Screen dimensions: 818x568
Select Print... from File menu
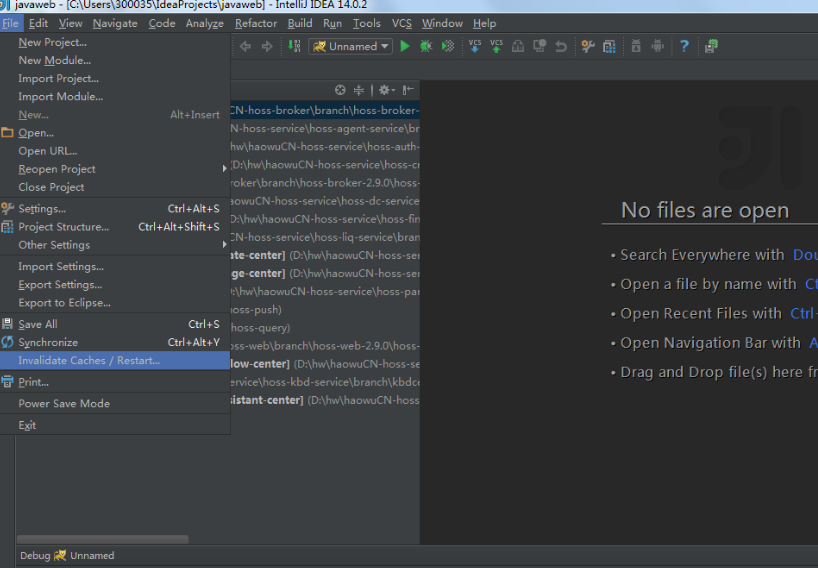(x=115, y=382)
